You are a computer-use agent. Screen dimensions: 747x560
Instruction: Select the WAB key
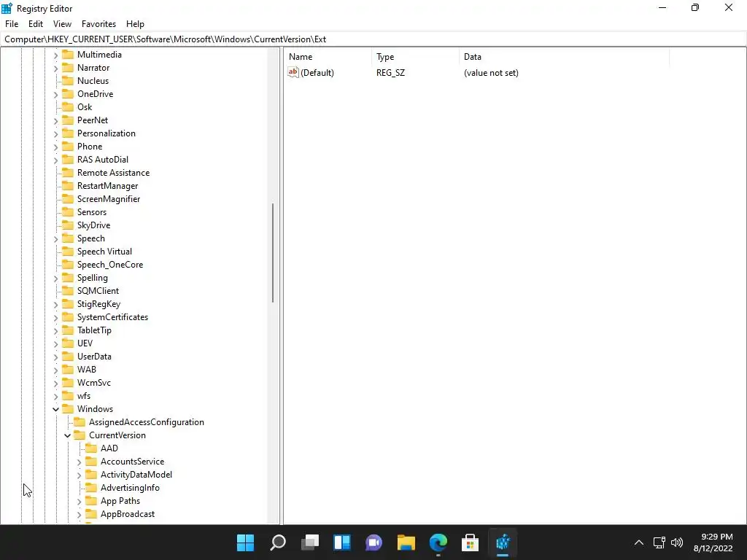click(87, 369)
